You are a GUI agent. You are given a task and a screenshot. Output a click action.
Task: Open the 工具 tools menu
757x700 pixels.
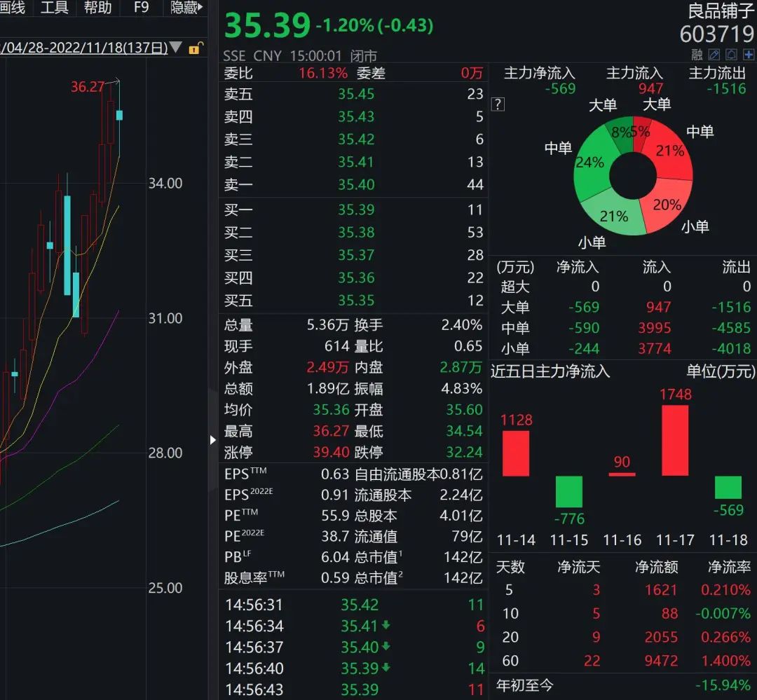point(55,8)
